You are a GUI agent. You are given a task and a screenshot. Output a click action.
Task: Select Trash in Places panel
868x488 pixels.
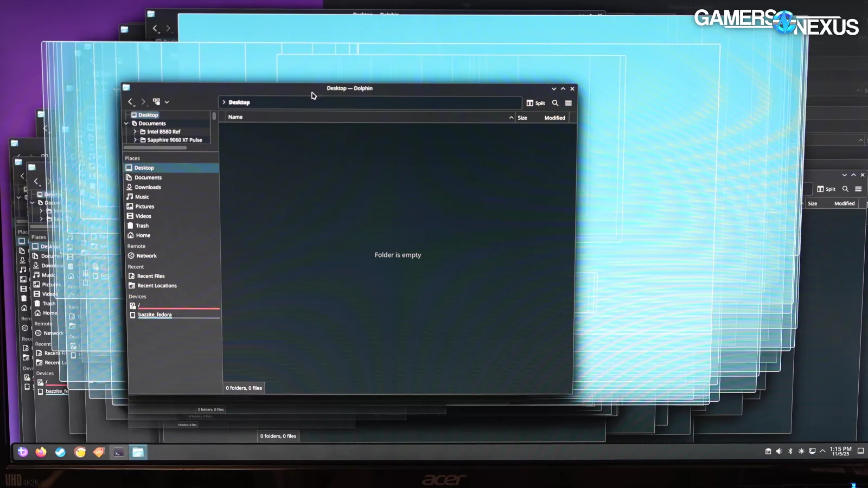pyautogui.click(x=142, y=226)
